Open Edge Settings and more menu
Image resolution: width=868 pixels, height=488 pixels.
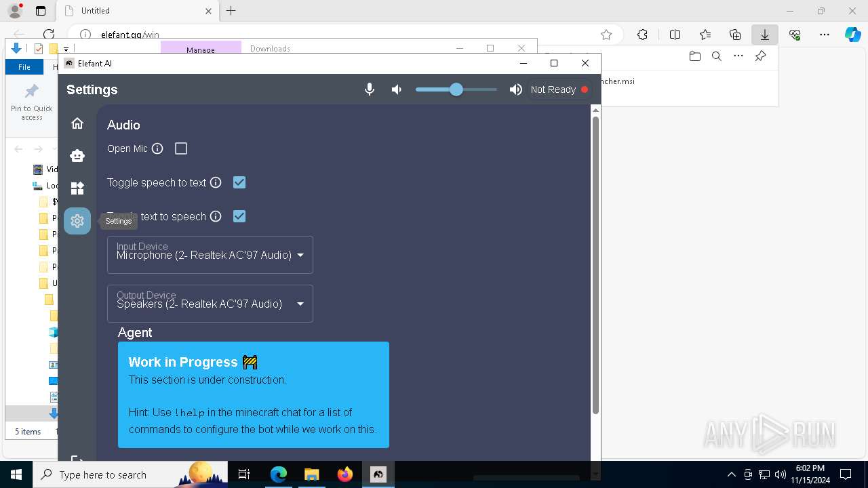point(825,35)
